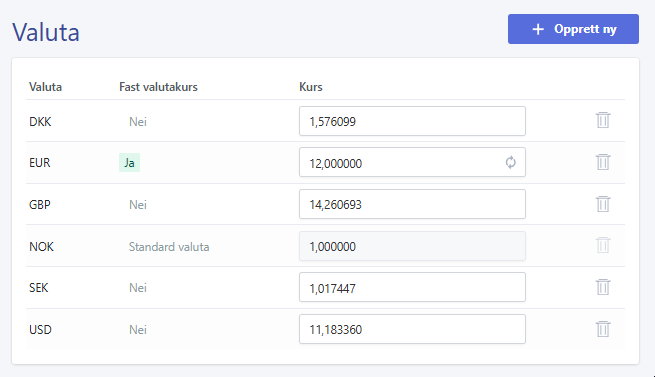655x377 pixels.
Task: Click the large 'Valuta' page heading
Action: (x=46, y=32)
